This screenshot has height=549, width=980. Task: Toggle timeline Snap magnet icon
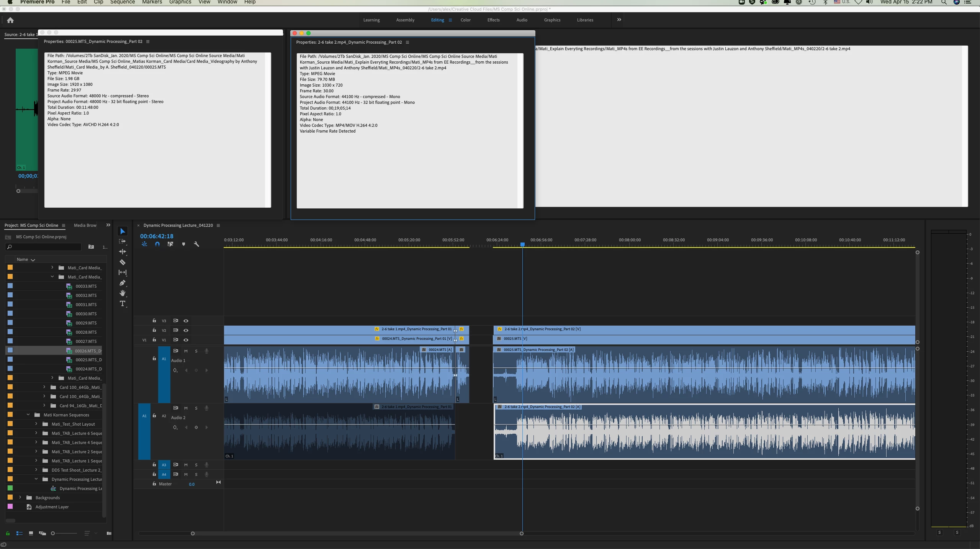point(157,244)
